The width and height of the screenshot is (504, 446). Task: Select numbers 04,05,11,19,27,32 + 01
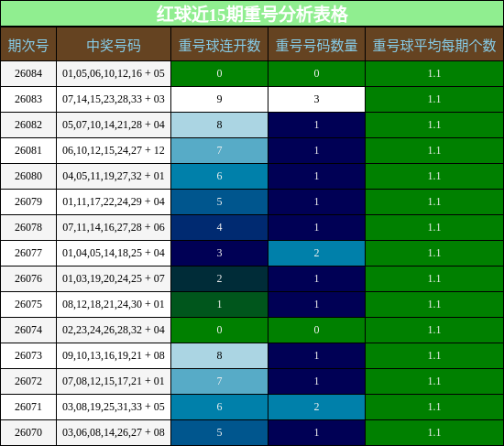click(x=114, y=176)
